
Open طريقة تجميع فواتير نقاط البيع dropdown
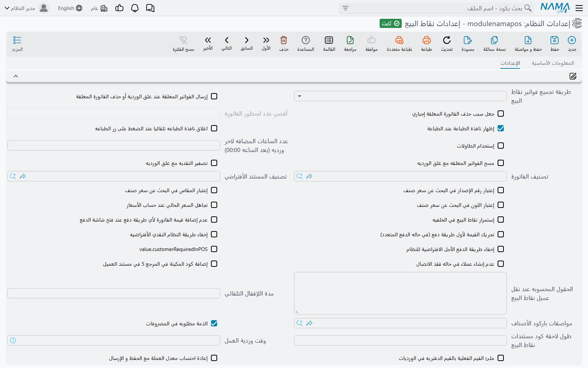[400, 96]
